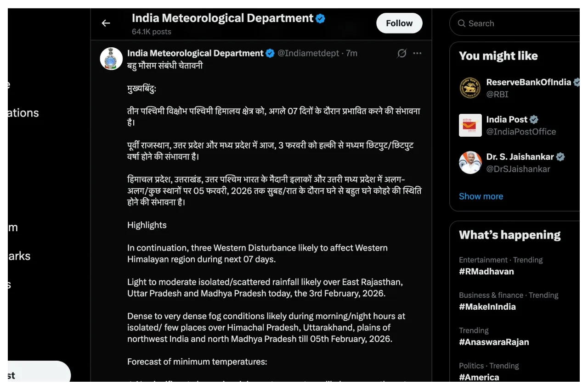Open the ReserveBankOfIndia suggested profile name
This screenshot has width=588, height=390.
pyautogui.click(x=528, y=83)
